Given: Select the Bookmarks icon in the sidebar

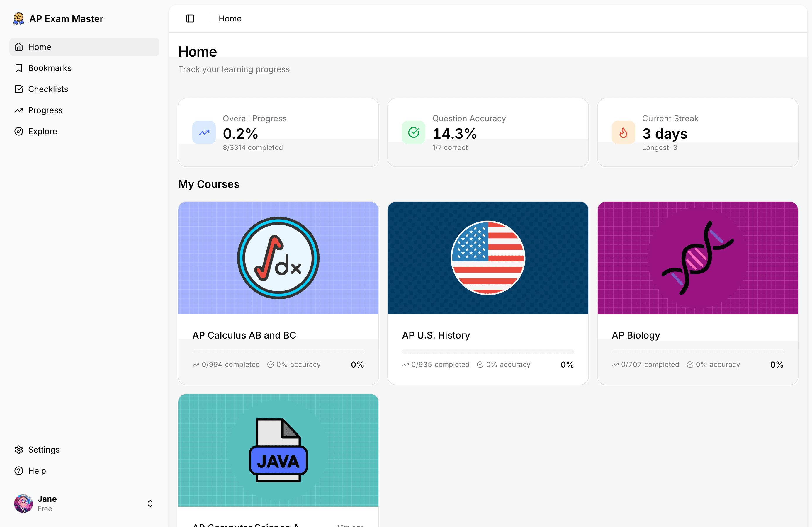Looking at the screenshot, I should pyautogui.click(x=19, y=68).
